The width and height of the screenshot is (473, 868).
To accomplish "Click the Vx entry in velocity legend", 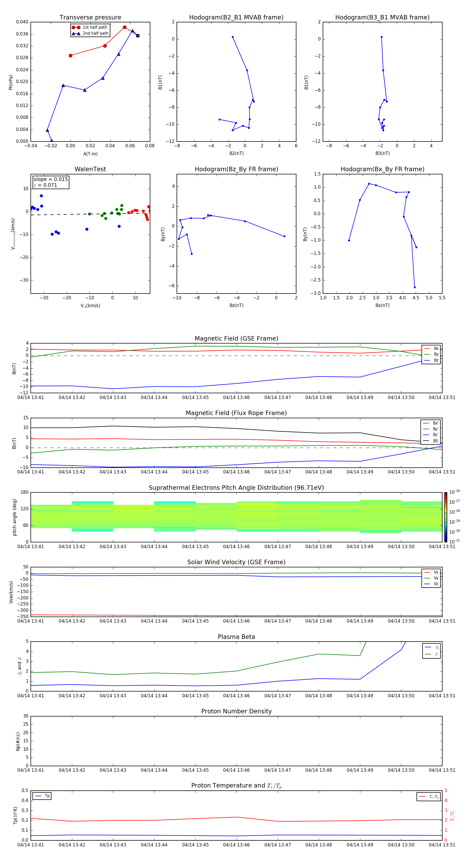I will pos(431,572).
